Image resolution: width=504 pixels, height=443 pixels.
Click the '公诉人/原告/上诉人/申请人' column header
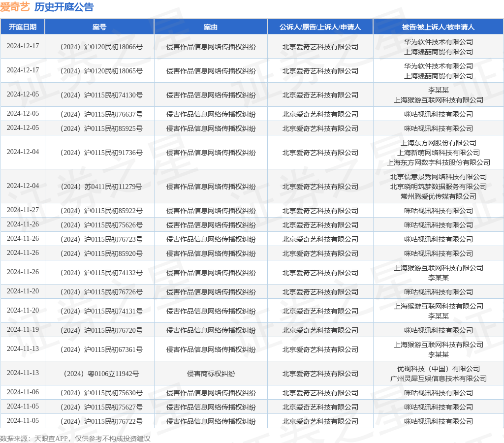coord(320,27)
